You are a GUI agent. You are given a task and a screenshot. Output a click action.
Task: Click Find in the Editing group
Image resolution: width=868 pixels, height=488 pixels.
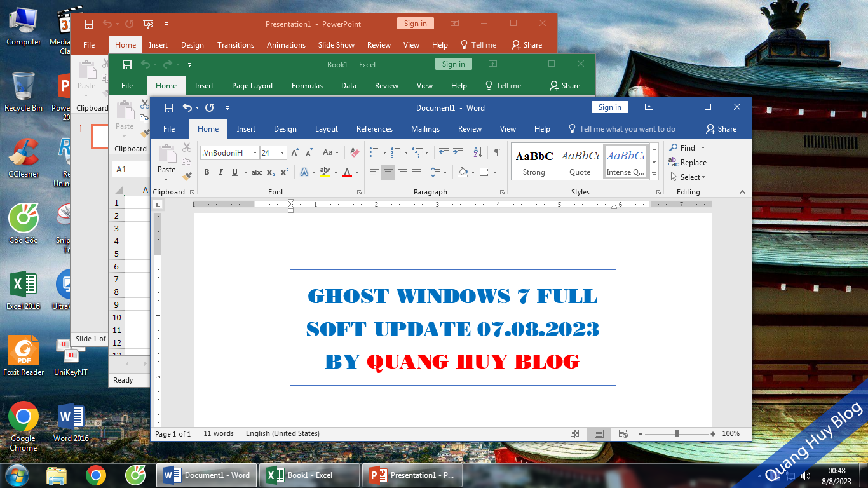coord(682,147)
